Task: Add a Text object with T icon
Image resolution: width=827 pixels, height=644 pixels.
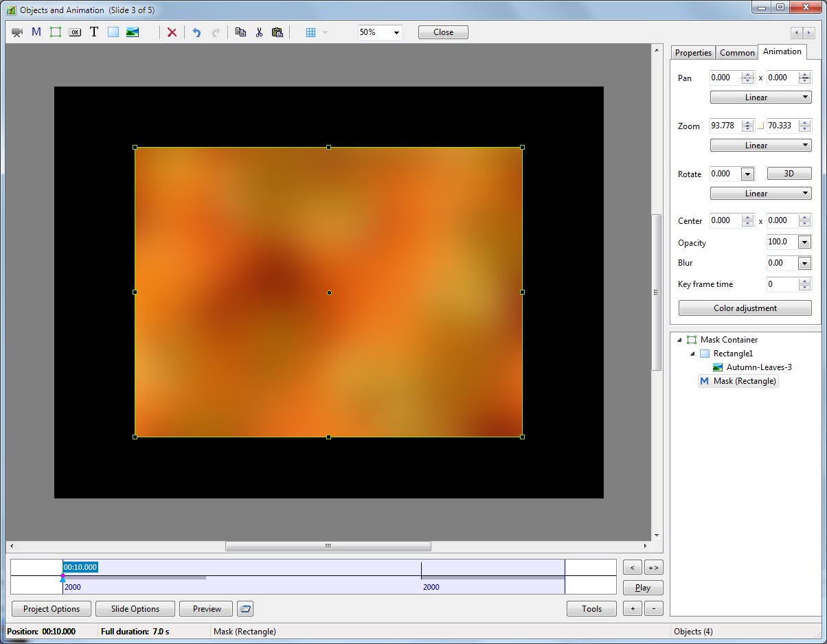Action: click(x=94, y=32)
